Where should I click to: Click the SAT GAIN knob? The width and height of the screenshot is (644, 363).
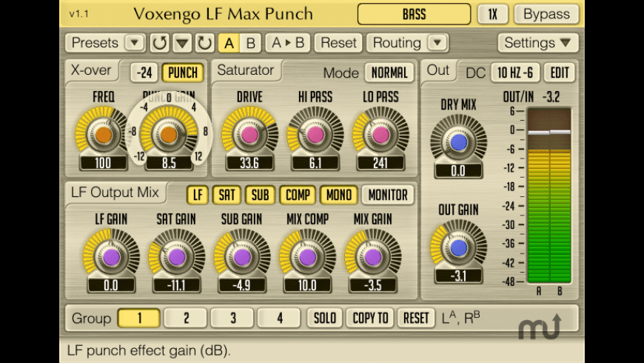click(177, 257)
